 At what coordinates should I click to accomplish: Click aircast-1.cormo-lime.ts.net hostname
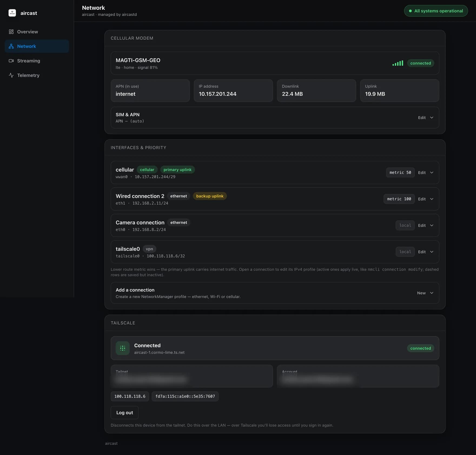click(159, 353)
